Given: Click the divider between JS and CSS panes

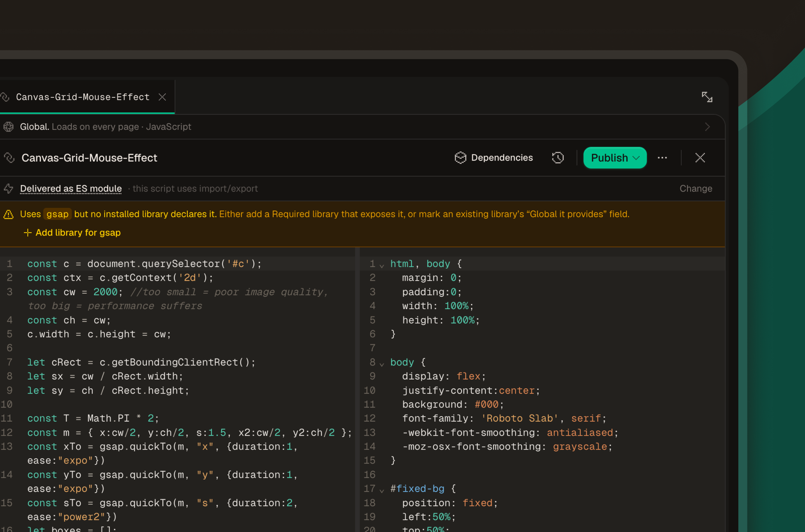Looking at the screenshot, I should coord(357,390).
